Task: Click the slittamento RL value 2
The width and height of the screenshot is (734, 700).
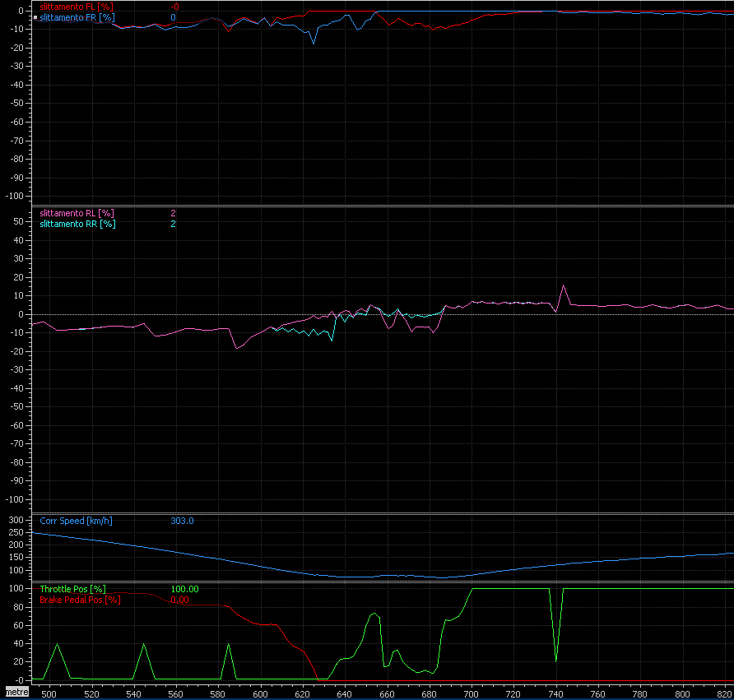Action: tap(173, 213)
